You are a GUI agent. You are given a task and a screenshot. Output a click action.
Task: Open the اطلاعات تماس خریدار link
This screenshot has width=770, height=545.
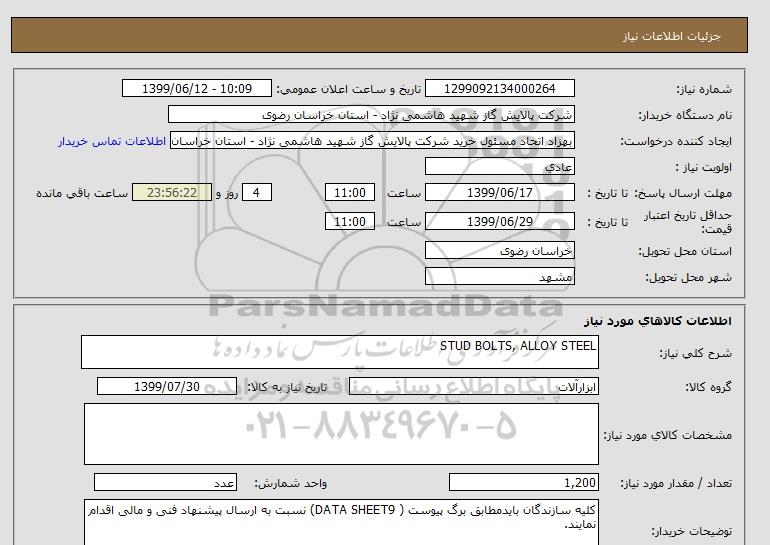point(111,141)
